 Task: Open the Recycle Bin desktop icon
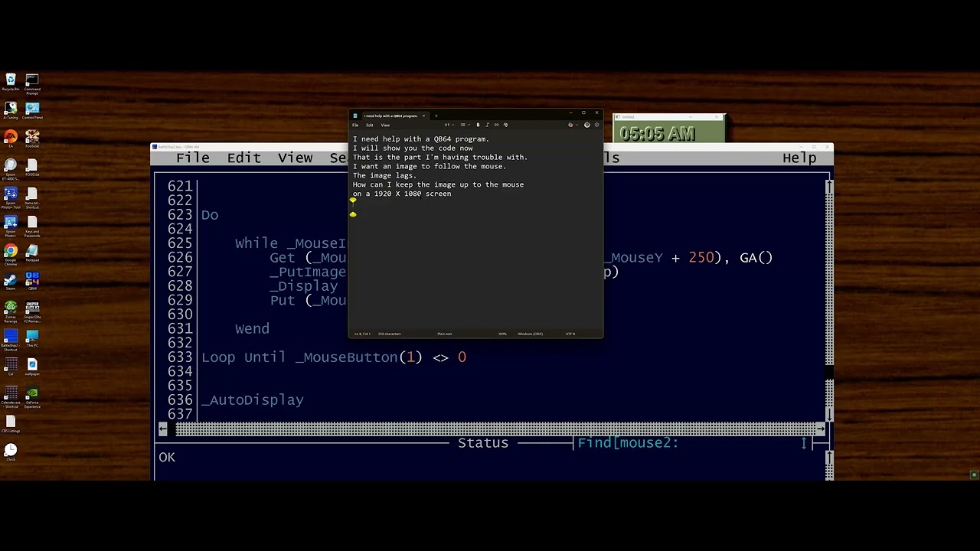[11, 82]
